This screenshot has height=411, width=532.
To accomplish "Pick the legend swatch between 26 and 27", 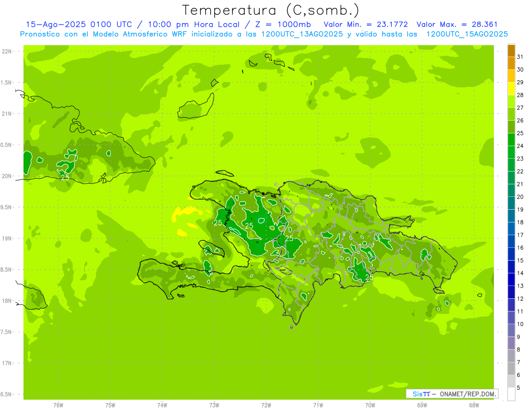I will click(511, 114).
